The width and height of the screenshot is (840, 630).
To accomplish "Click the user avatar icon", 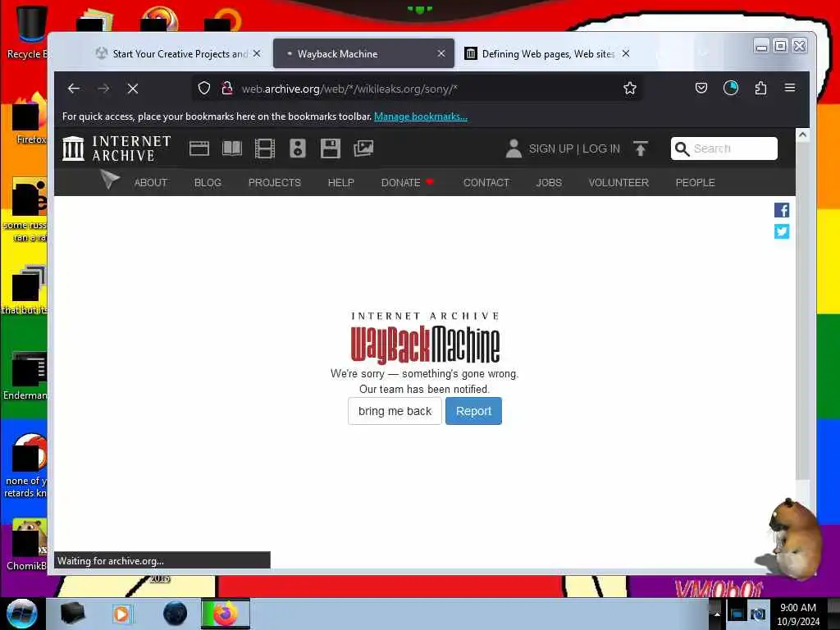I will [x=514, y=148].
